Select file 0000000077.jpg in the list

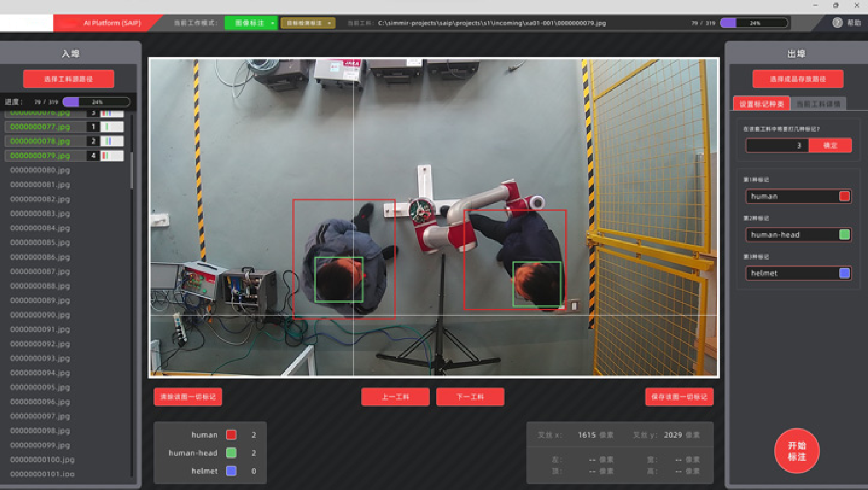(40, 127)
